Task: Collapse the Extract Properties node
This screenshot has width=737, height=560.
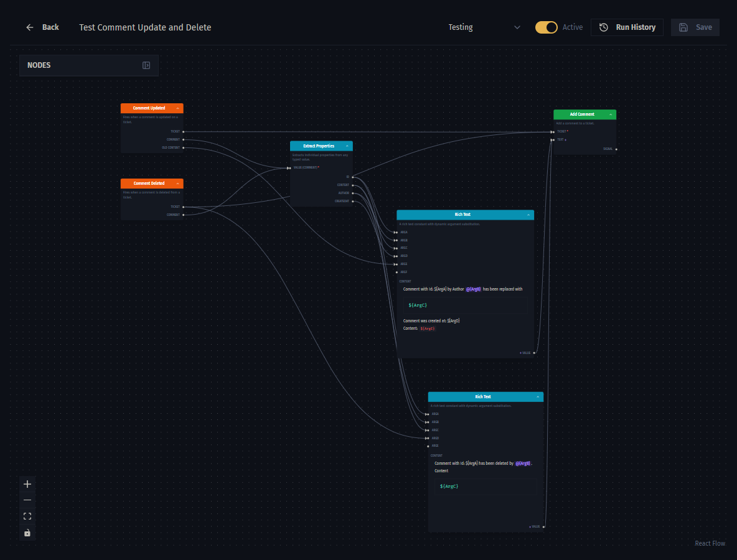Action: [347, 146]
